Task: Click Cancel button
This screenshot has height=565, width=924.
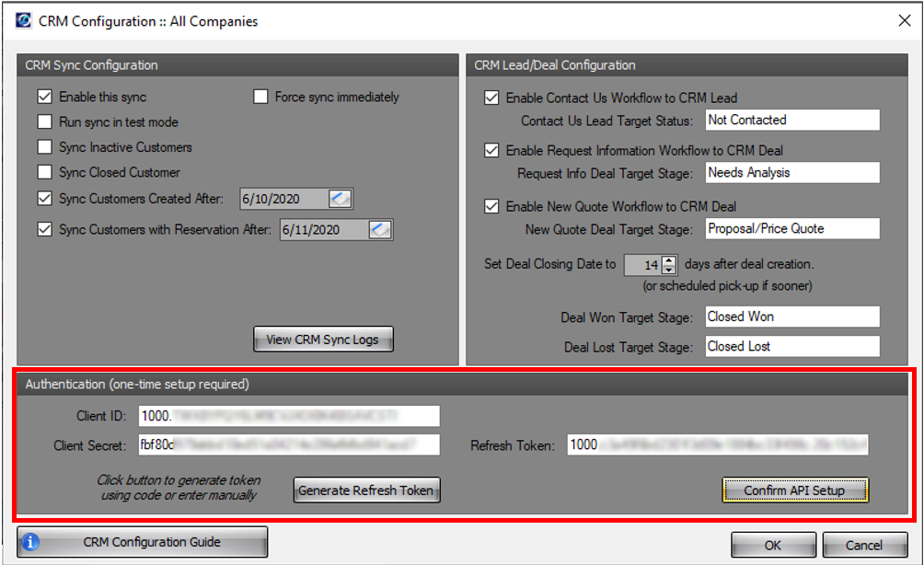Action: 864,545
